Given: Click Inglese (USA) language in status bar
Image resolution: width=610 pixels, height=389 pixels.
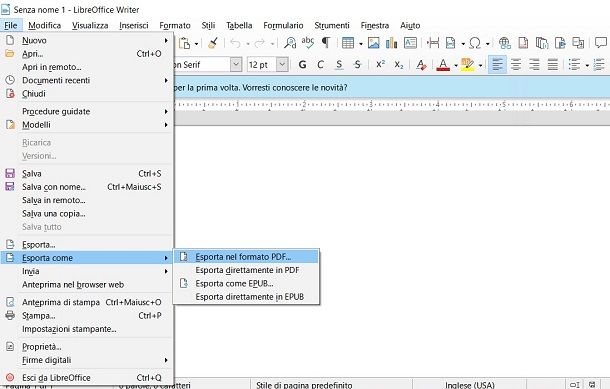Looking at the screenshot, I should click(470, 385).
